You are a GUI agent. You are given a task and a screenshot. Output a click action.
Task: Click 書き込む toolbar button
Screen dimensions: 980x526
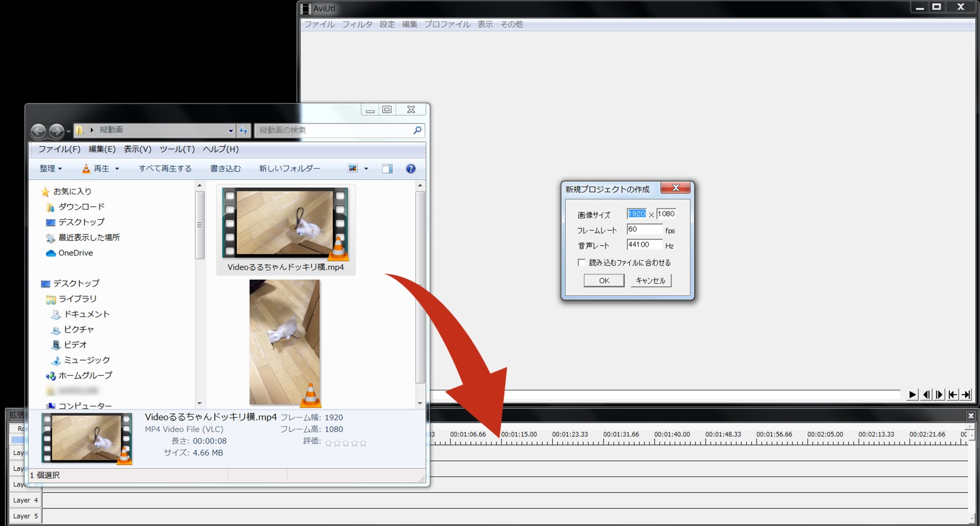coord(225,169)
